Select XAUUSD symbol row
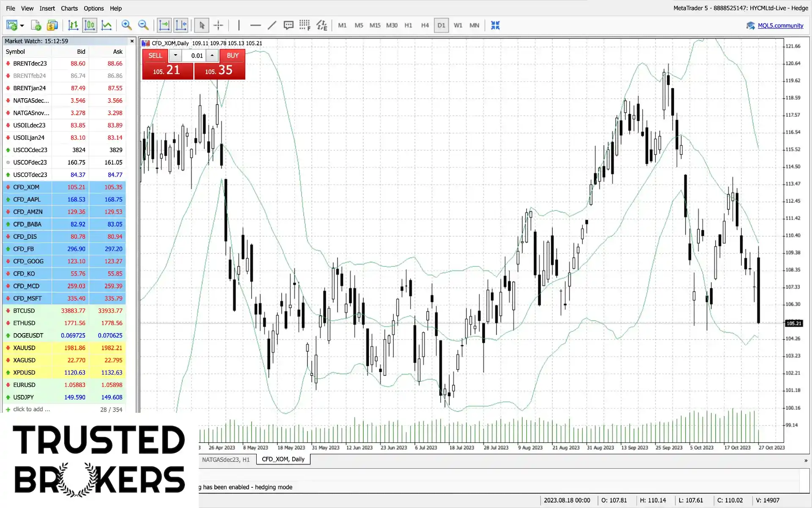Viewport: 812px width, 508px height. pyautogui.click(x=64, y=348)
